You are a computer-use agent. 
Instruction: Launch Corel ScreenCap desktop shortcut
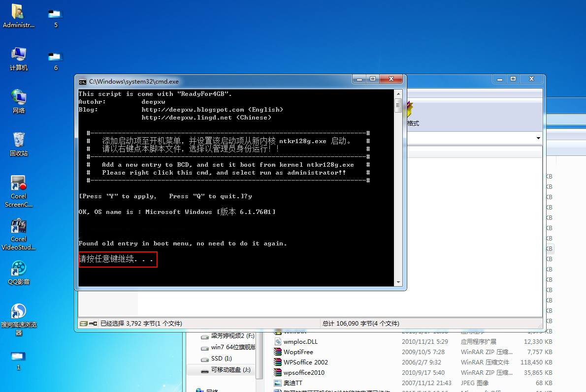click(18, 191)
